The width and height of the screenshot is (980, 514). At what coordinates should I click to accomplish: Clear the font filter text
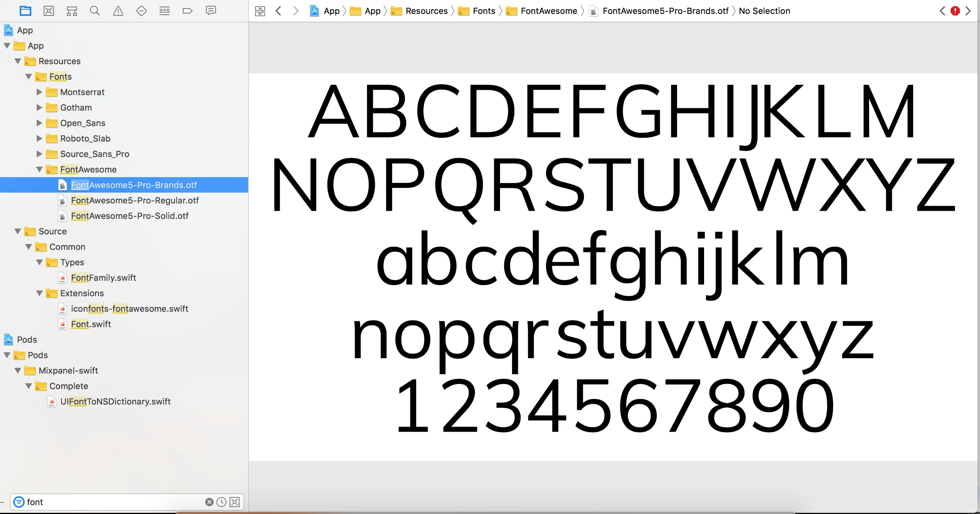click(209, 502)
